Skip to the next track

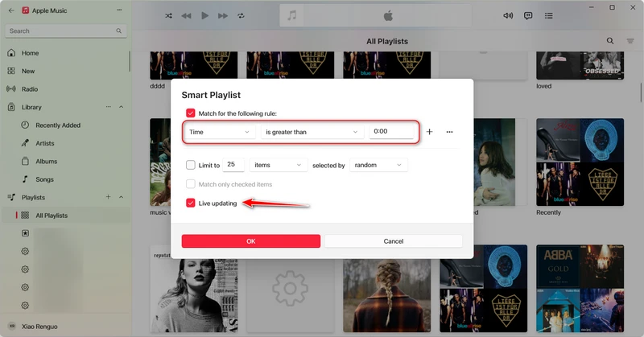tap(223, 15)
